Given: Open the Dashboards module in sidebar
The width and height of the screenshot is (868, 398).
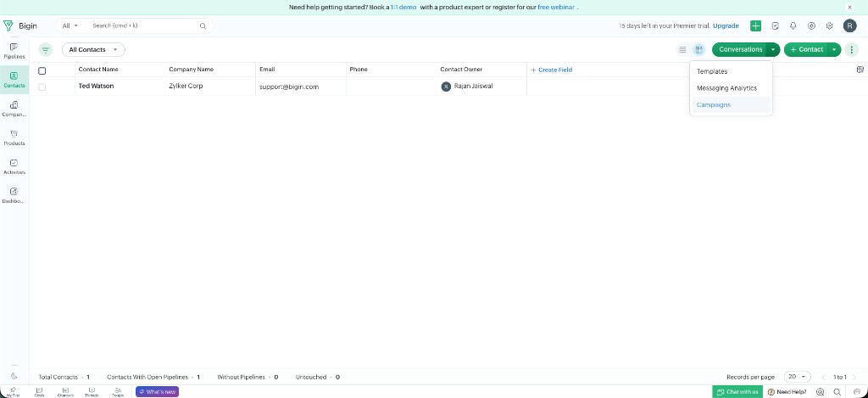Looking at the screenshot, I should [14, 195].
